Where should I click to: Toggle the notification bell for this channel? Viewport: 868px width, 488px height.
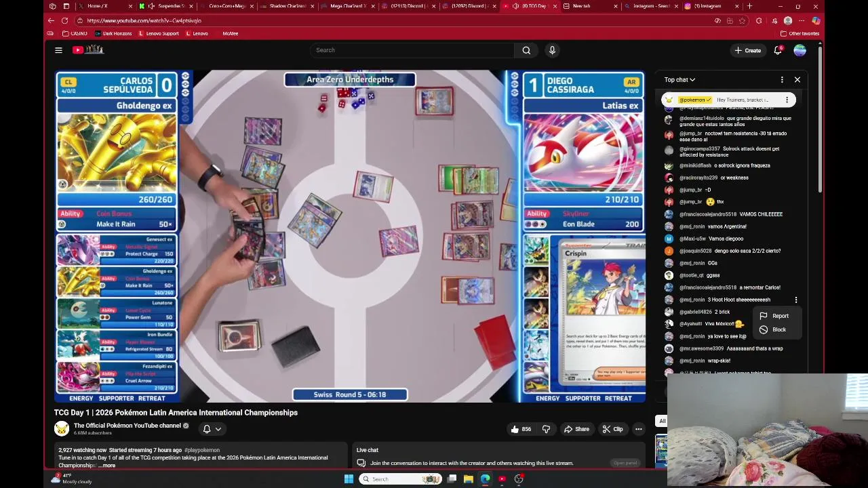point(207,429)
